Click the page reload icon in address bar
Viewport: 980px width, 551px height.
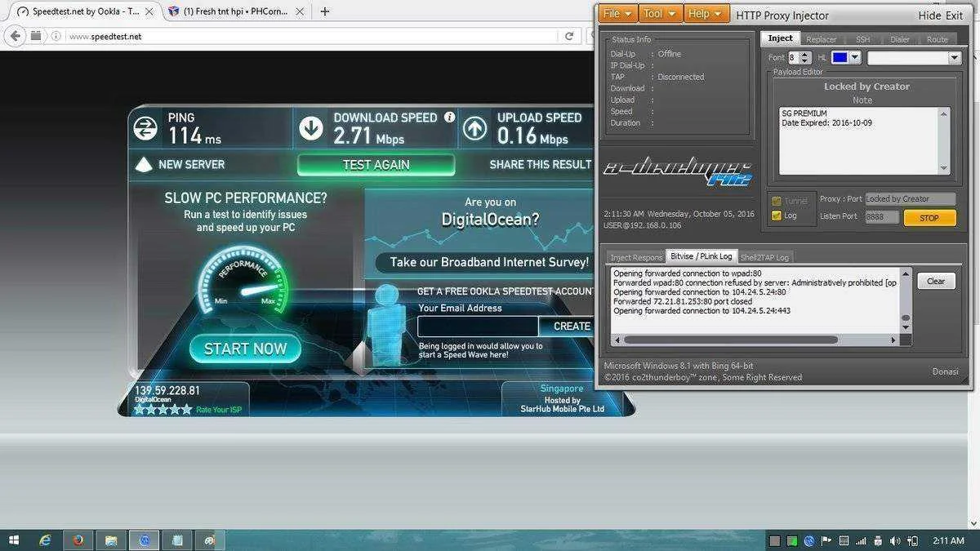pyautogui.click(x=569, y=36)
